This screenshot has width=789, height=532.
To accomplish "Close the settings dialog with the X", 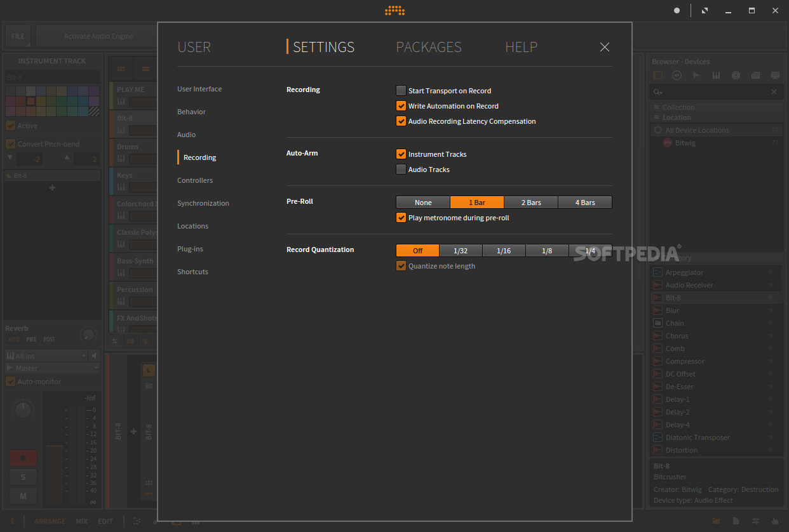I will coord(605,47).
